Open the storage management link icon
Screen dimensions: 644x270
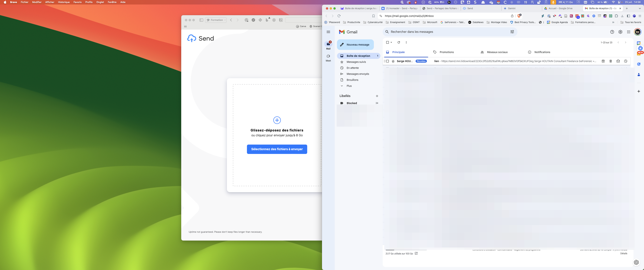point(416,253)
